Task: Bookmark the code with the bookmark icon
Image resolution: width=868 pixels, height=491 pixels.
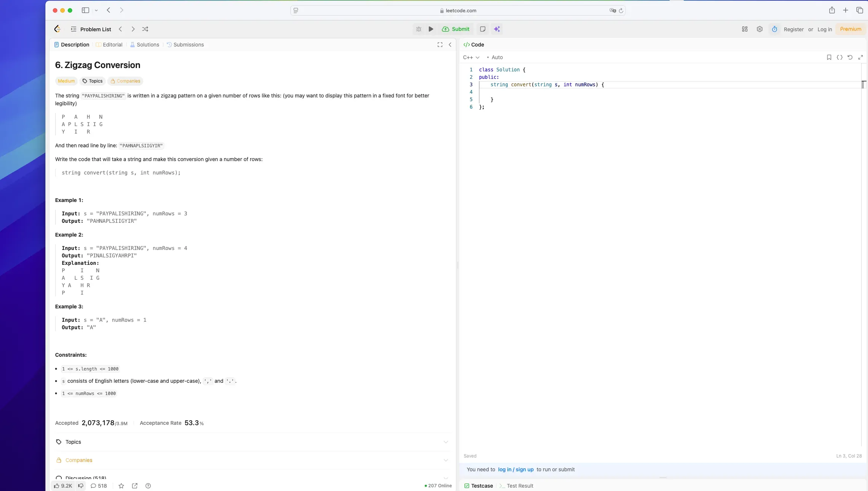Action: point(829,57)
